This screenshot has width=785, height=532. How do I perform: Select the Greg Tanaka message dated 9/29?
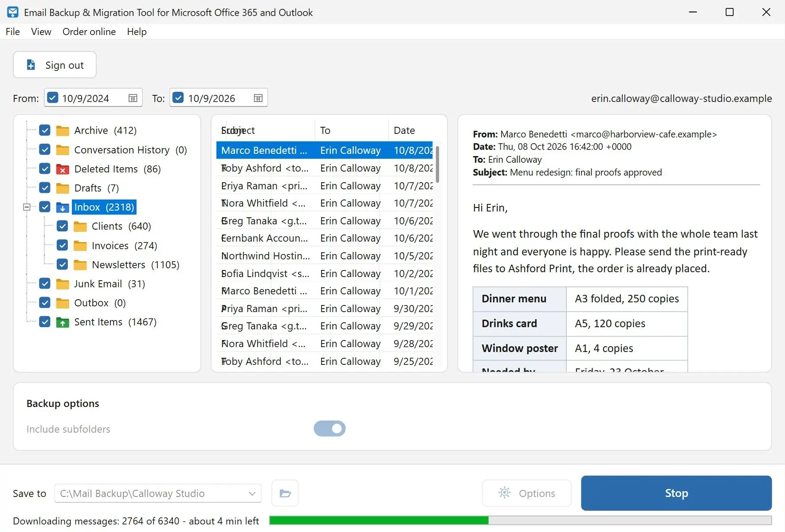tap(325, 326)
